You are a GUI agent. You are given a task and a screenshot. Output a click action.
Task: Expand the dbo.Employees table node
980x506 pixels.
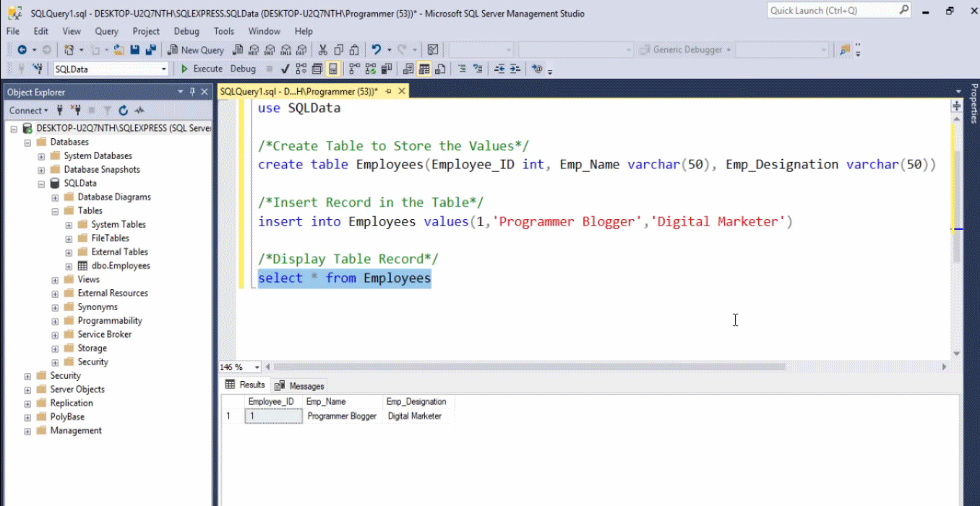(69, 265)
